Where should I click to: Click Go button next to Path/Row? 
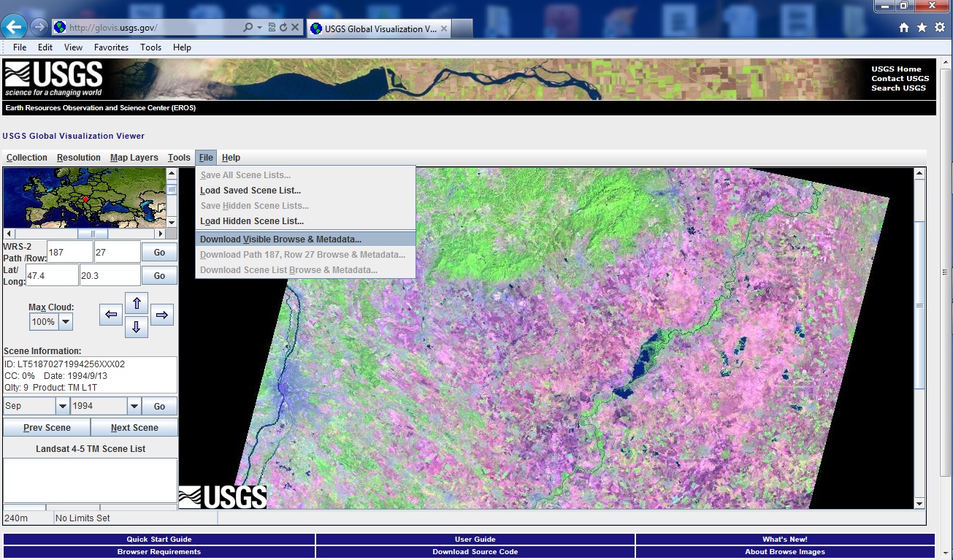pyautogui.click(x=159, y=252)
